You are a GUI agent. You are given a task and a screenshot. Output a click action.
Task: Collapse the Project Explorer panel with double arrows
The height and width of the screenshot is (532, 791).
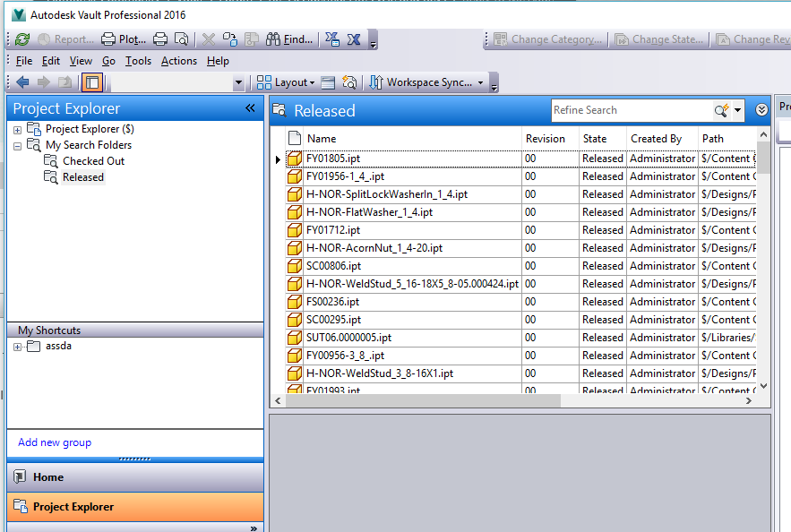pos(250,107)
